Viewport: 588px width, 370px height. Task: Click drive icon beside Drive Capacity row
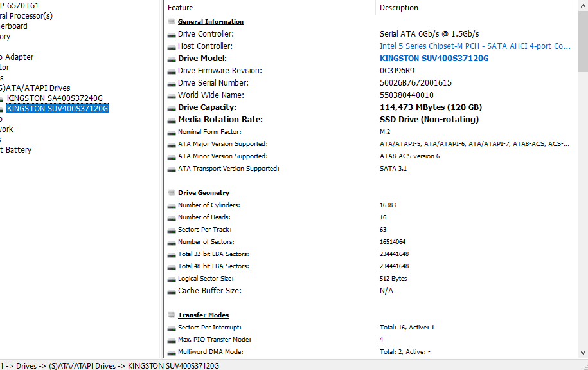point(172,108)
